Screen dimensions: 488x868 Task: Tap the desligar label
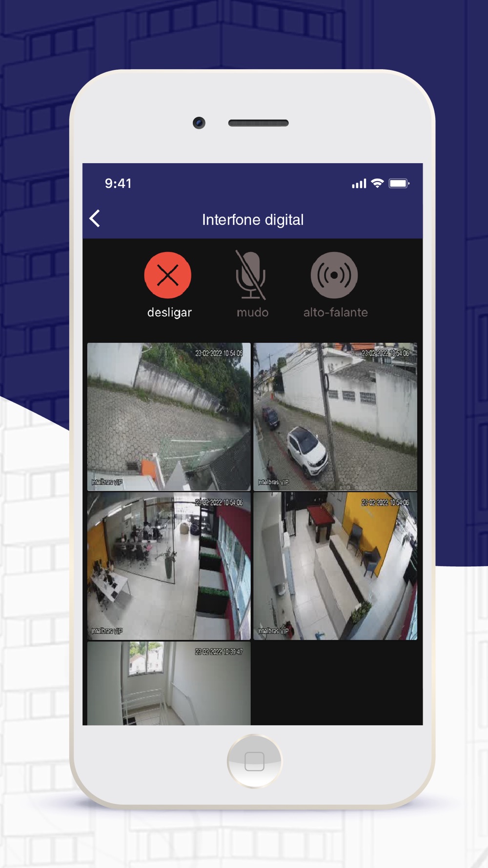(x=169, y=312)
